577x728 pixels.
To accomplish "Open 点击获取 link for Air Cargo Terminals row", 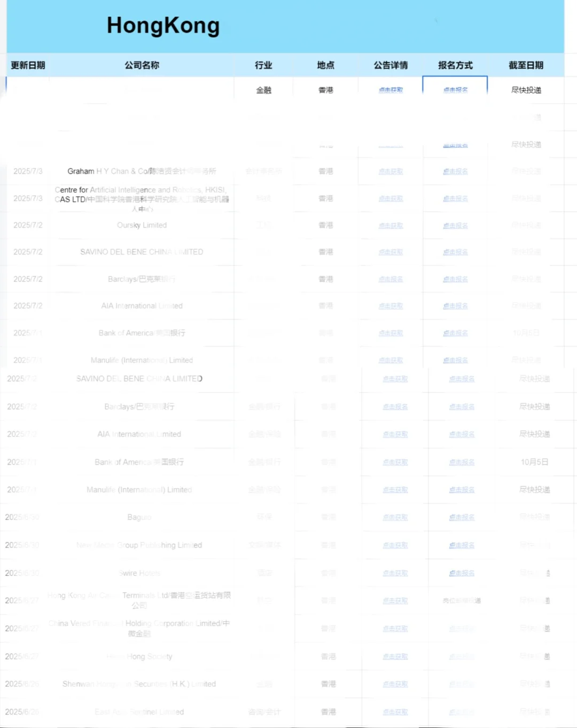I will point(395,601).
